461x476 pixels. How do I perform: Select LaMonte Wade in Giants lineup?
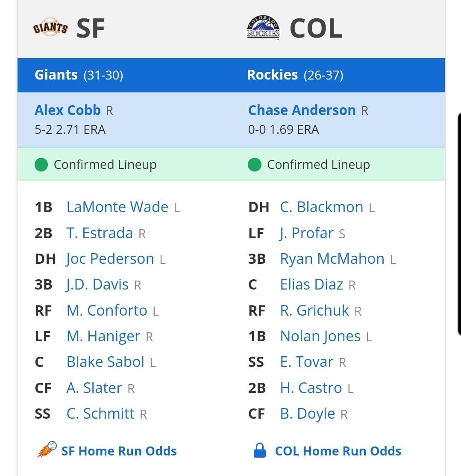(x=117, y=207)
